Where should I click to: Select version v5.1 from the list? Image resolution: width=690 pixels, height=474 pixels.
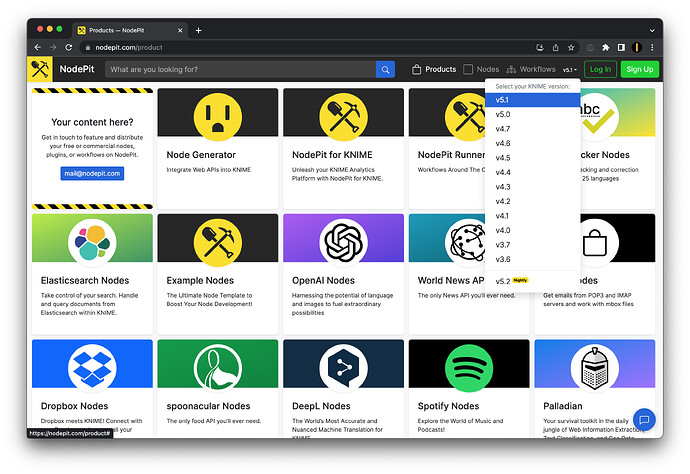pos(532,100)
